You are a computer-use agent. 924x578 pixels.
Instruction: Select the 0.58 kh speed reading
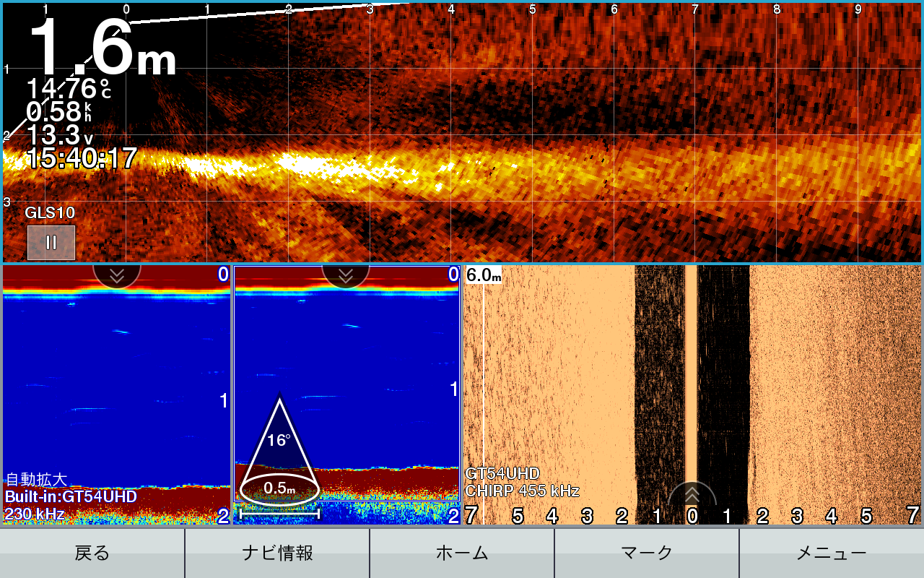pyautogui.click(x=59, y=112)
